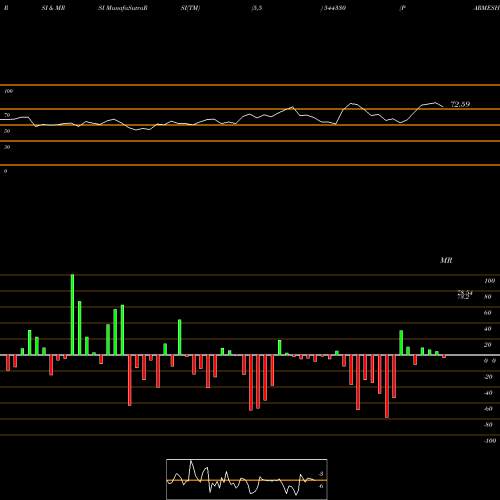Click the 50 level label on RSI axis
This screenshot has width=500, height=500.
[x=7, y=131]
